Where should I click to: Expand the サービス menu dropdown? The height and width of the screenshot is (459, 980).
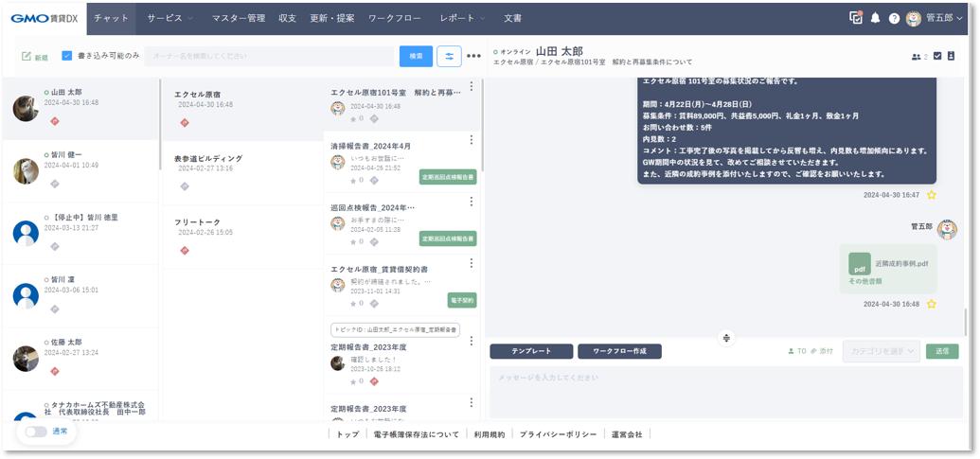170,18
